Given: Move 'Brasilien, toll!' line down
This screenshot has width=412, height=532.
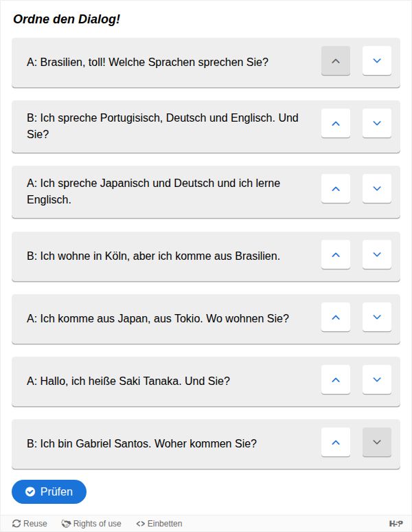Looking at the screenshot, I should 376,61.
